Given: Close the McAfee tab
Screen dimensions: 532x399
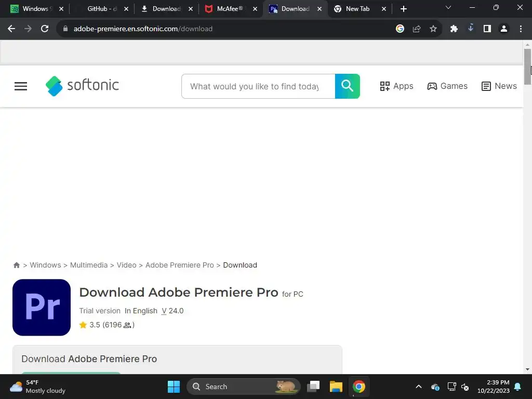Looking at the screenshot, I should pyautogui.click(x=255, y=9).
